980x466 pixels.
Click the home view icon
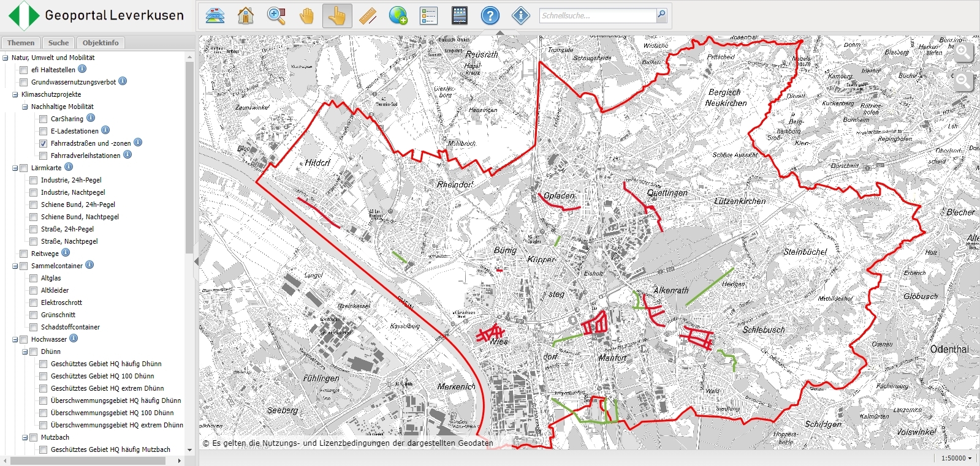(246, 16)
